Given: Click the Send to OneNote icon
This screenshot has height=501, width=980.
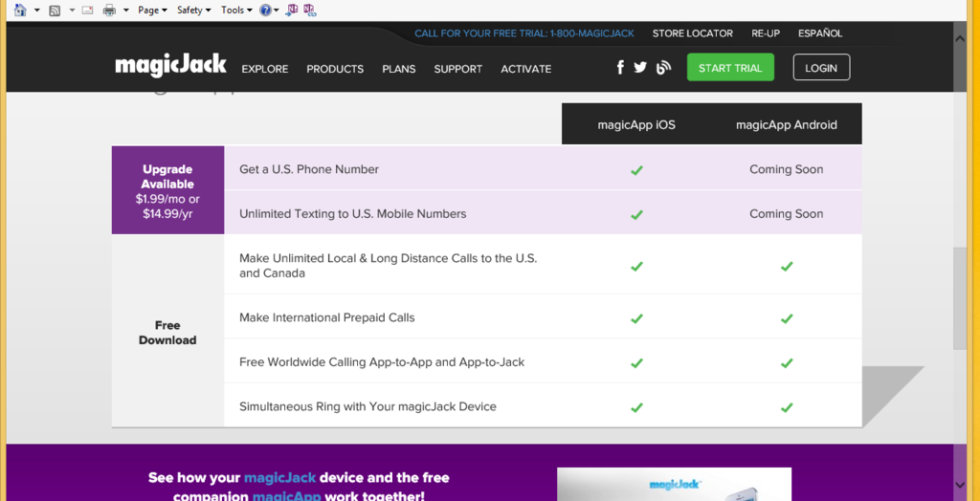Looking at the screenshot, I should (x=292, y=10).
